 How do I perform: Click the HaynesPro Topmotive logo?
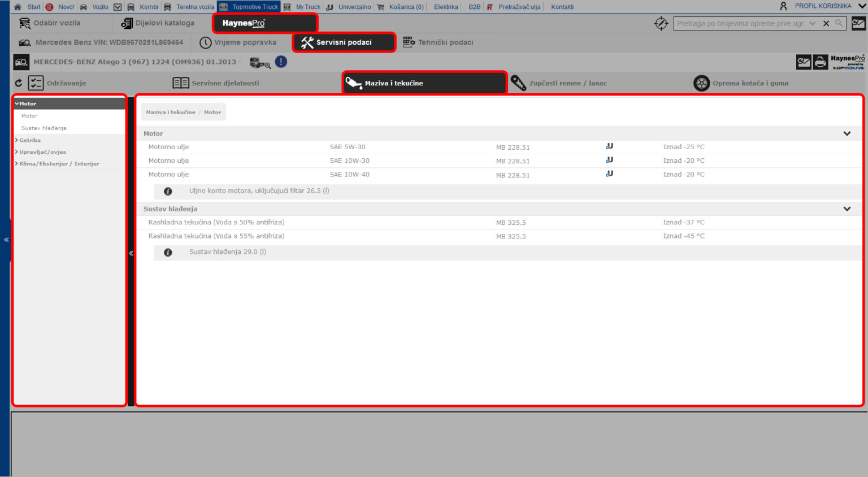[848, 62]
